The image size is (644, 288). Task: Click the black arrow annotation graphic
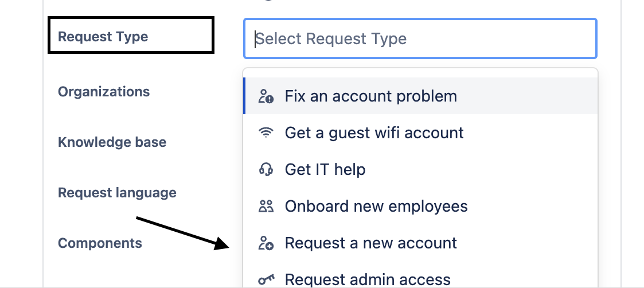[x=183, y=233]
